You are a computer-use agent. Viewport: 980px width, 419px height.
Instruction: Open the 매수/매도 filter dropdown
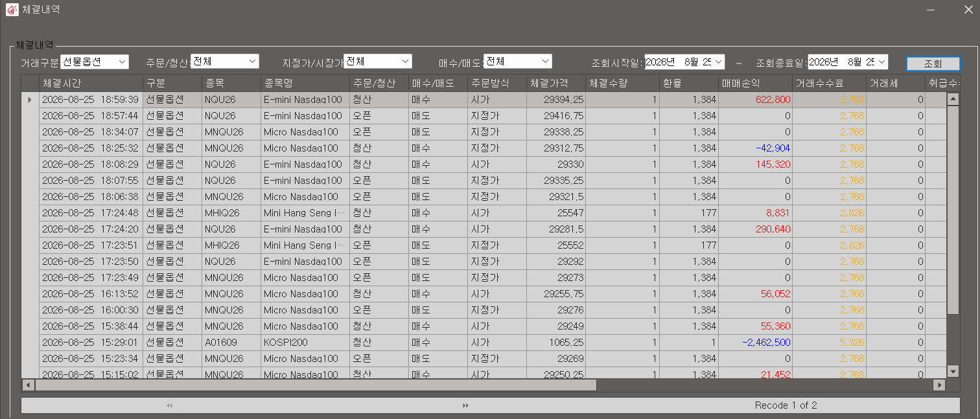pos(518,62)
